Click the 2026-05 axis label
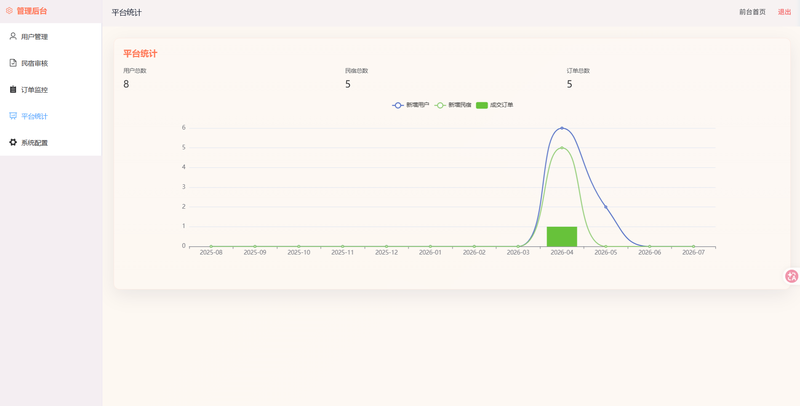This screenshot has width=800, height=406. pos(606,252)
